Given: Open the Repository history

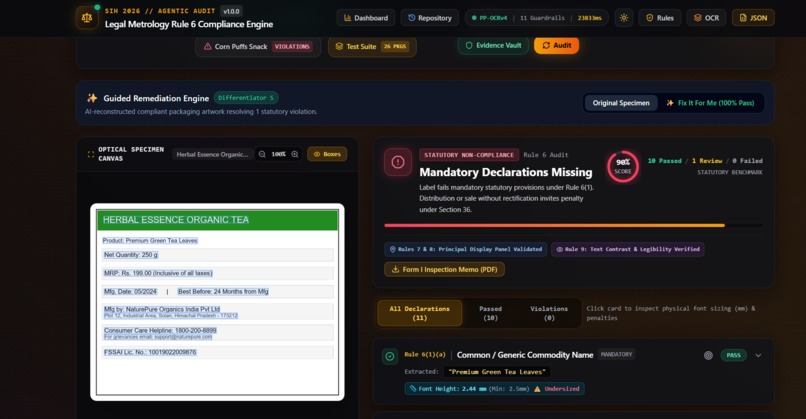Looking at the screenshot, I should (429, 18).
